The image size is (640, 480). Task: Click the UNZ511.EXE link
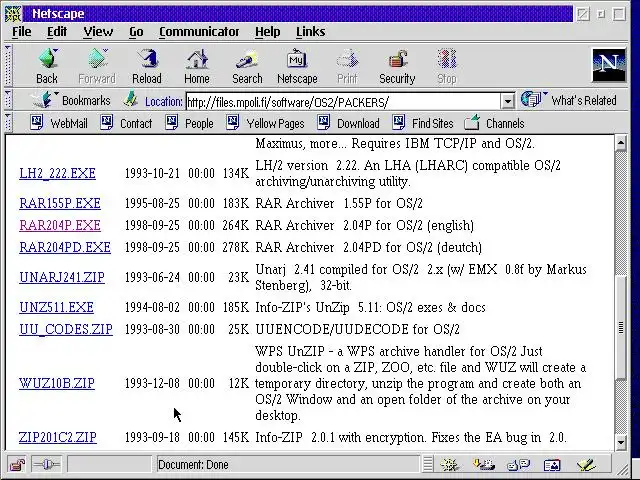pyautogui.click(x=56, y=307)
